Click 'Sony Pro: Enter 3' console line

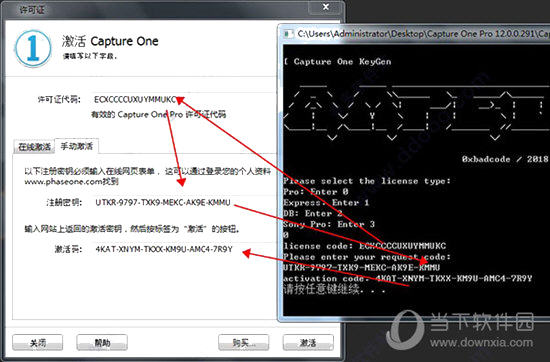[329, 224]
